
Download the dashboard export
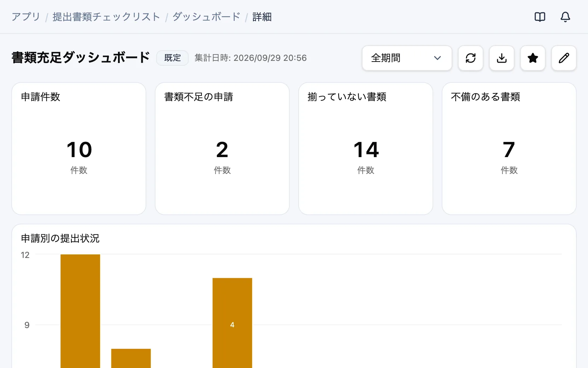coord(501,58)
